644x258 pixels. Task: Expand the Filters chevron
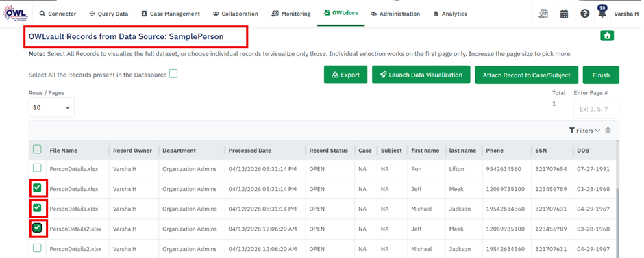click(x=597, y=131)
